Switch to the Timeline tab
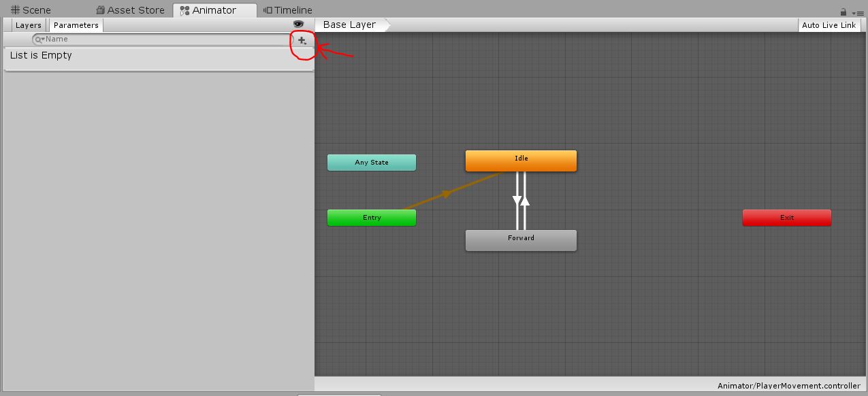The image size is (868, 396). (286, 10)
